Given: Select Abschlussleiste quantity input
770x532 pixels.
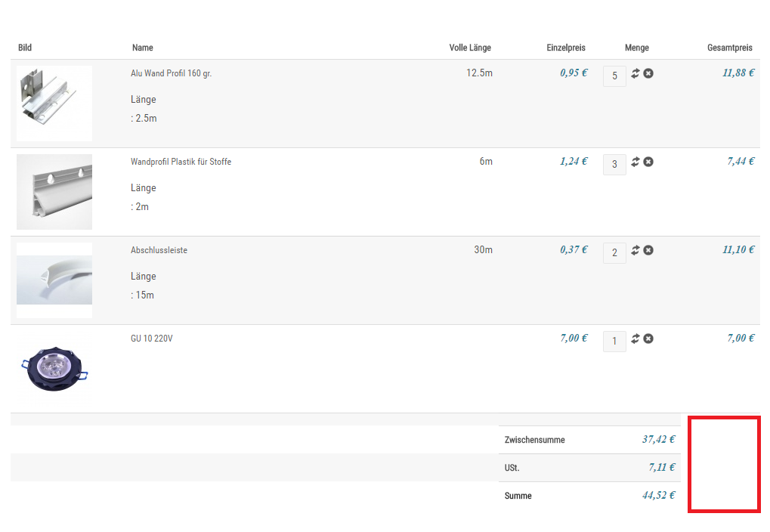Looking at the screenshot, I should [614, 252].
